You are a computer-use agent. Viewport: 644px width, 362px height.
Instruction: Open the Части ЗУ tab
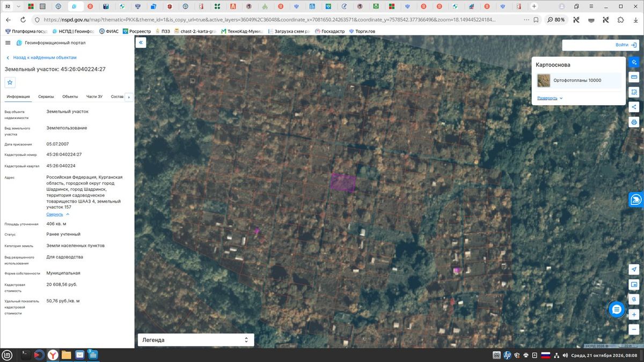coord(94,97)
